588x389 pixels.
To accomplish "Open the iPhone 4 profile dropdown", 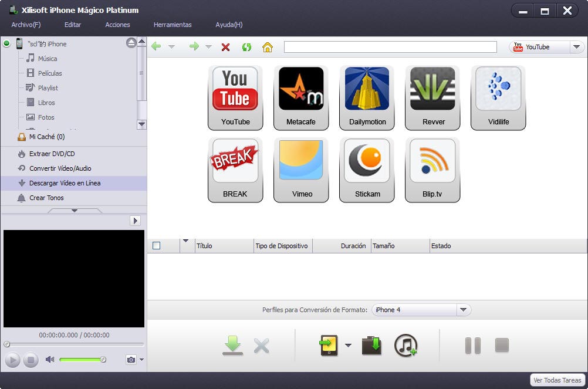I will tap(464, 310).
